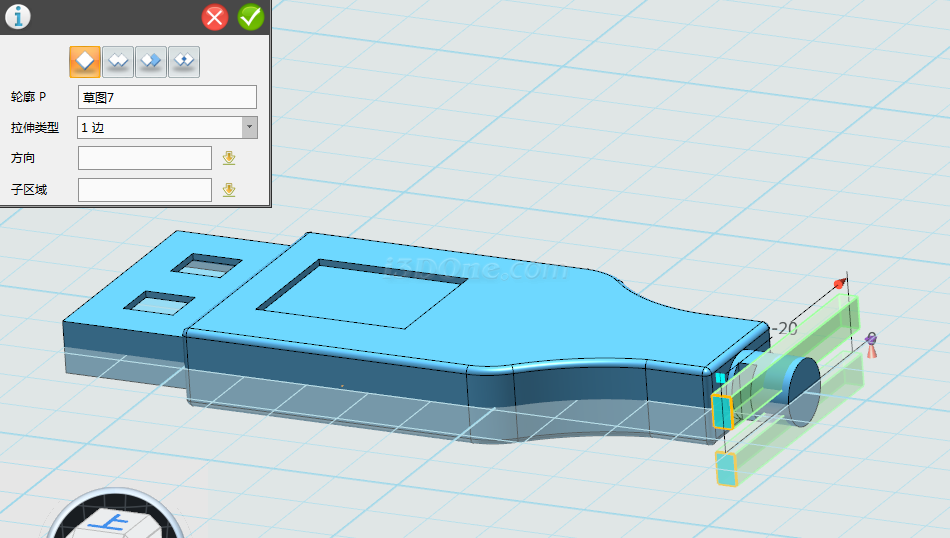Select the add material boolean icon
Viewport: 950px width, 538px height.
118,62
